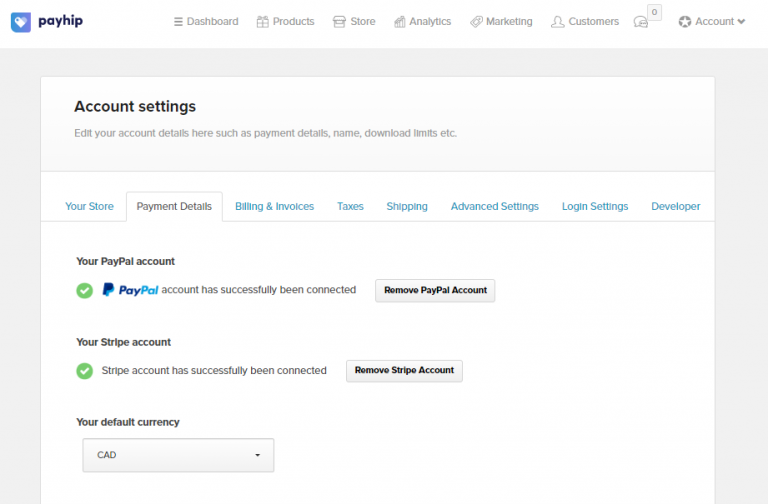Go to Products in the navigation
The image size is (768, 504).
(285, 22)
